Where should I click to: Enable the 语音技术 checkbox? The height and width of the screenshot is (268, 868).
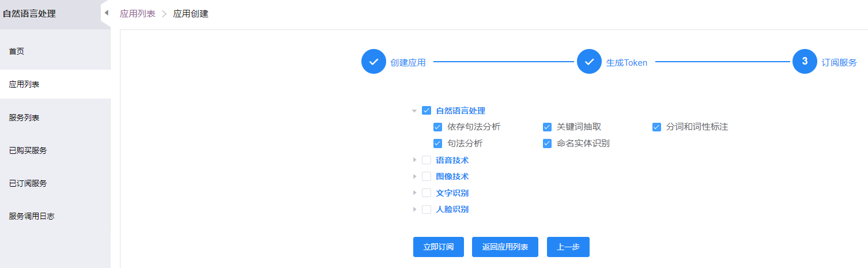click(427, 160)
